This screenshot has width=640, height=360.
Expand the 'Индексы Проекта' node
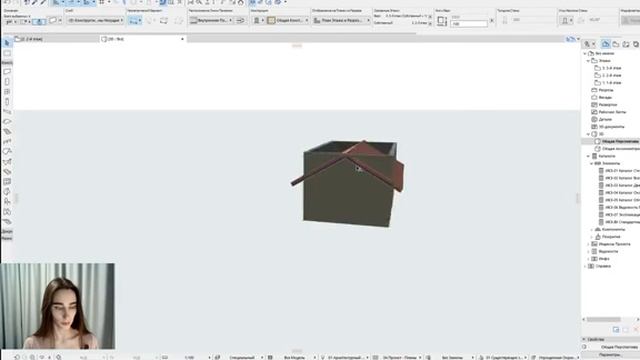tap(588, 244)
